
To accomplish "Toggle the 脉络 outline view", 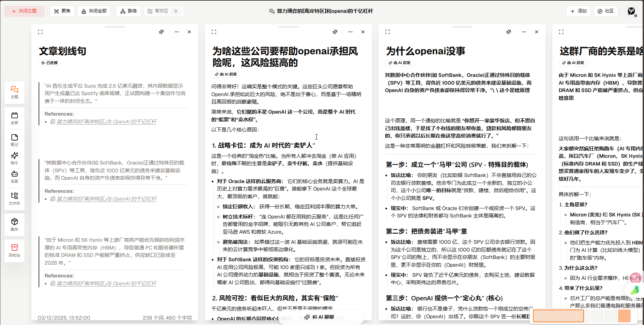I will click(x=128, y=11).
